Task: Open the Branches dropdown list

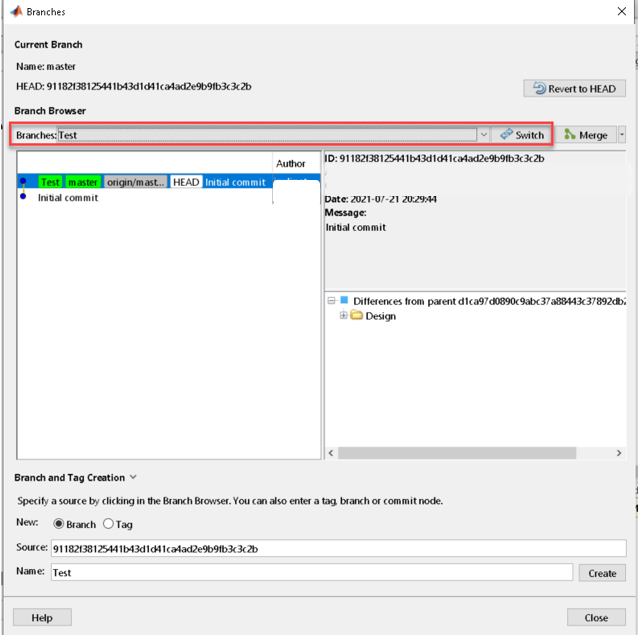Action: point(483,135)
